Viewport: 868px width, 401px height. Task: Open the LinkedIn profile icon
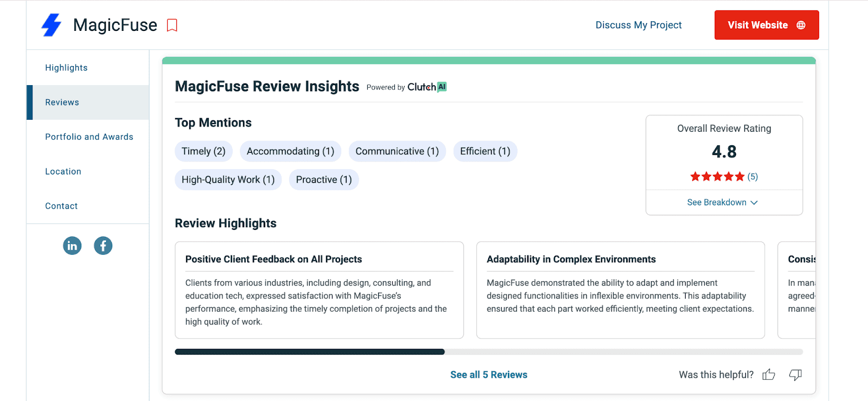click(72, 246)
